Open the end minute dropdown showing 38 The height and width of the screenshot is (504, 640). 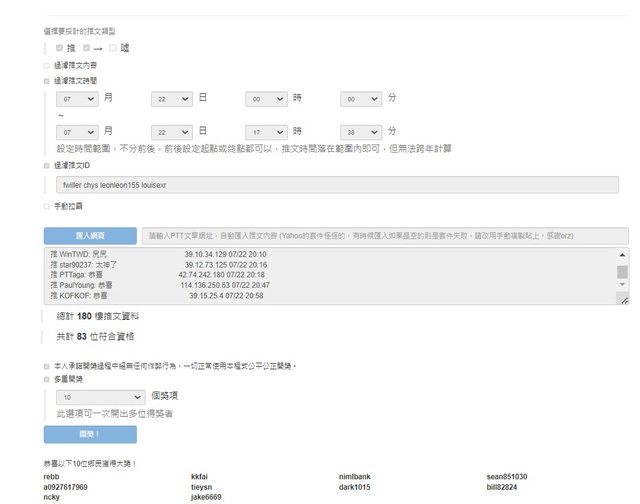(360, 131)
